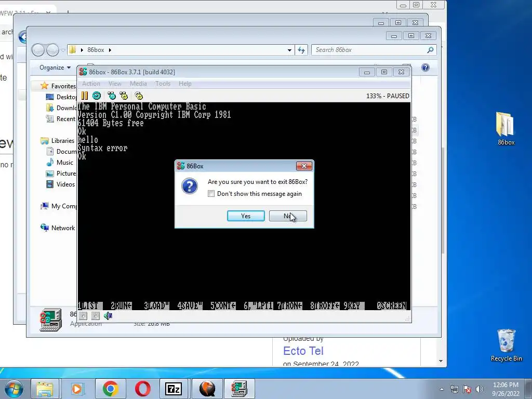Click the refresh button next to Explorer's address bar

[301, 50]
